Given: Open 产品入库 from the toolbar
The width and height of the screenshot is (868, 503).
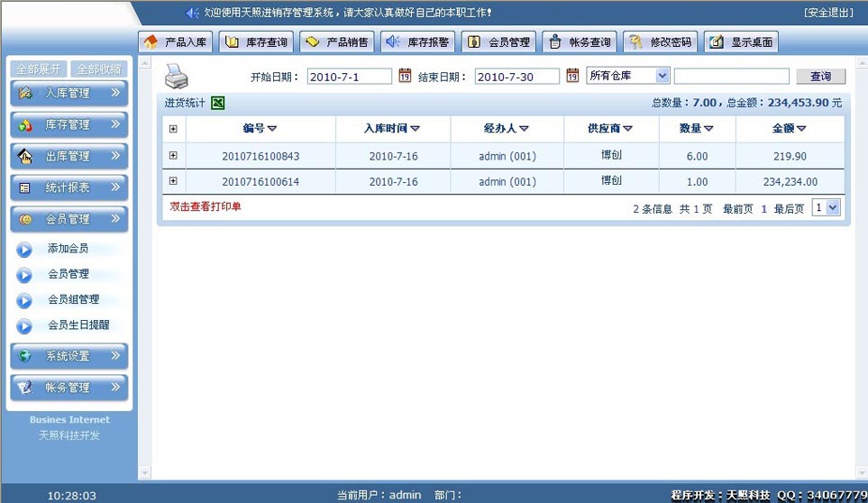Looking at the screenshot, I should tap(176, 42).
